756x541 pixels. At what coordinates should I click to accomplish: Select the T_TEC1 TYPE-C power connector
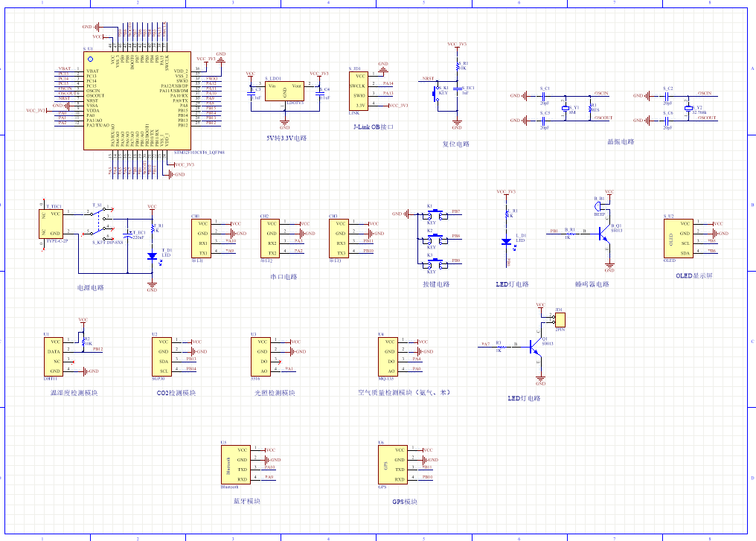pos(51,223)
